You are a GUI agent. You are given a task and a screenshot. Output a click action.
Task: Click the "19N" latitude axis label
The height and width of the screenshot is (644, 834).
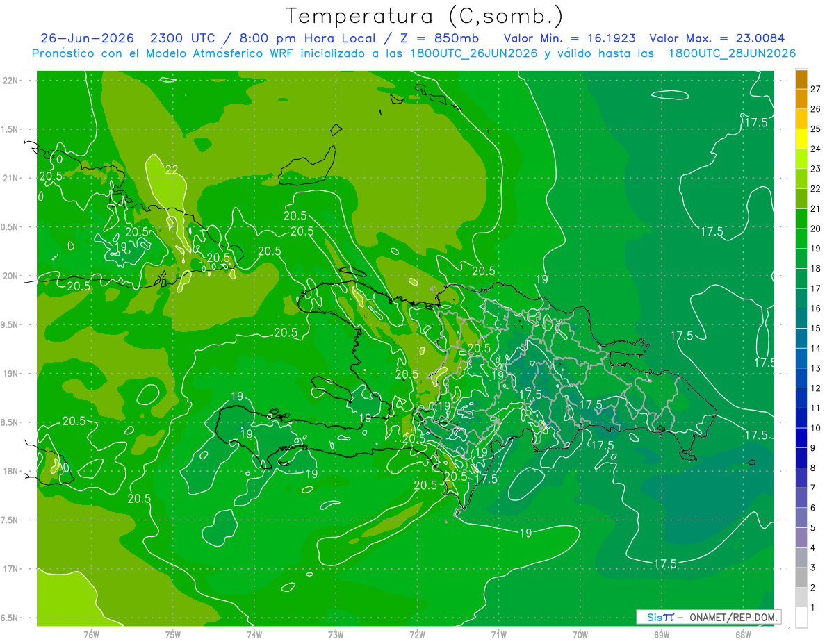pyautogui.click(x=10, y=374)
